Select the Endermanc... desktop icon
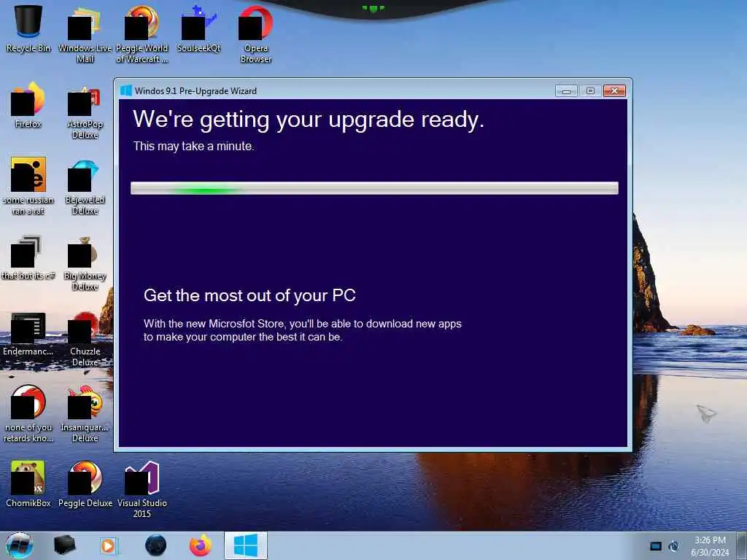Screen dimensions: 747x560 [x=28, y=333]
